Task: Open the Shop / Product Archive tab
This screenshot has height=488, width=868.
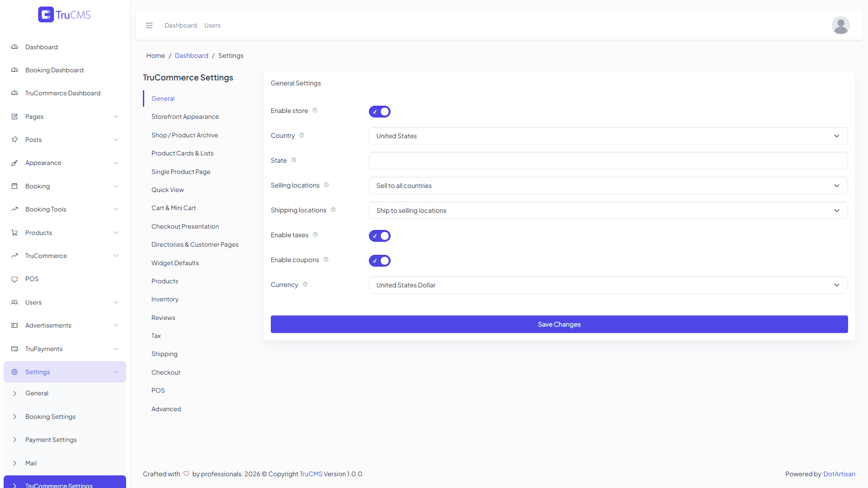Action: [184, 135]
